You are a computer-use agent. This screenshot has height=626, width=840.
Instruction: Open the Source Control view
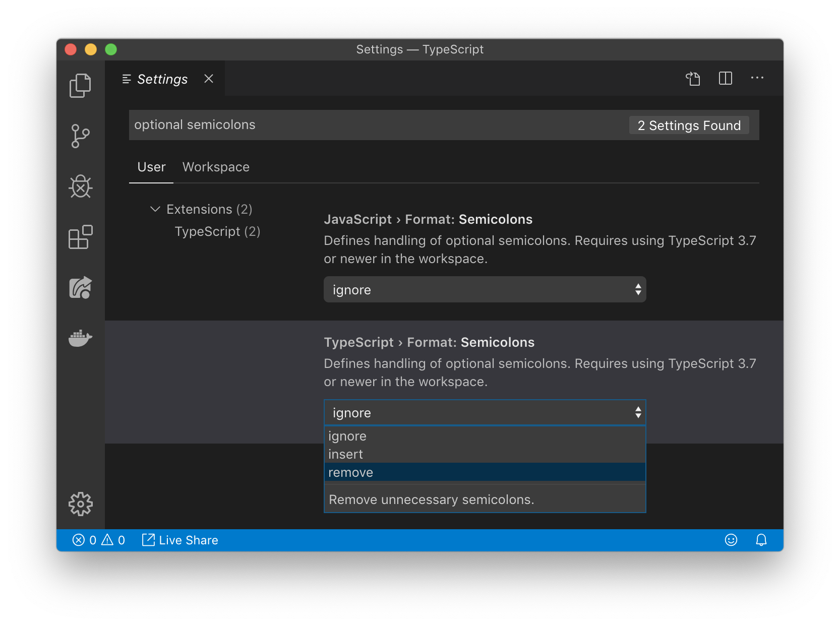[80, 136]
